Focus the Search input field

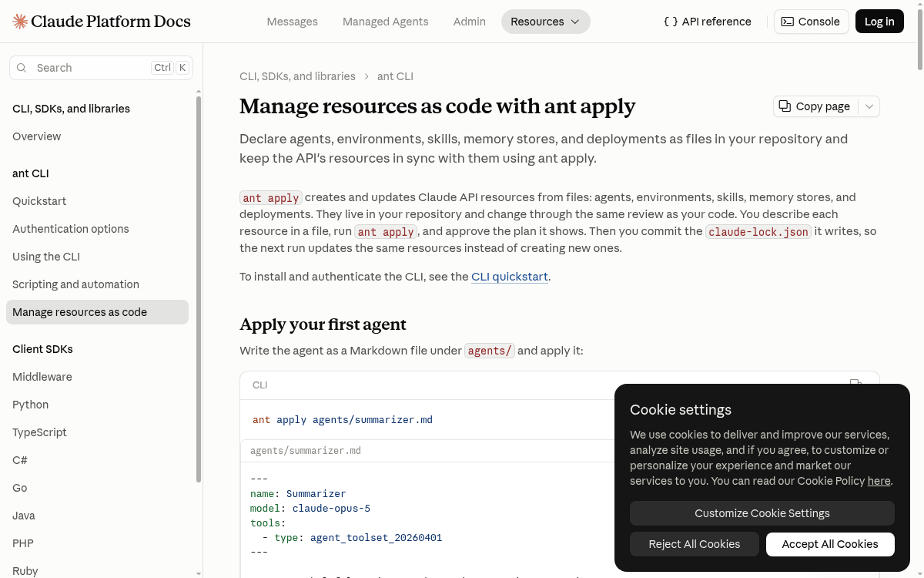[x=101, y=68]
